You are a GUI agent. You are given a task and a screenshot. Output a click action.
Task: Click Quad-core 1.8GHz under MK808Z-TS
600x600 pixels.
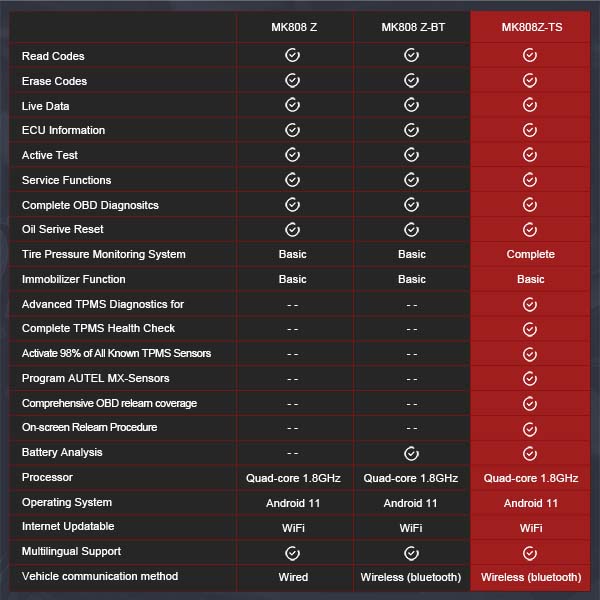(531, 478)
